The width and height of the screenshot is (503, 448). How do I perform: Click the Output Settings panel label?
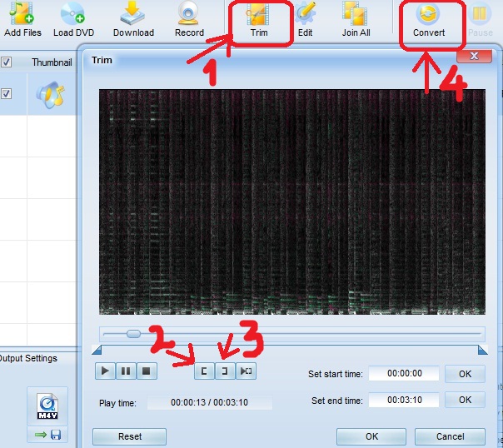point(28,358)
